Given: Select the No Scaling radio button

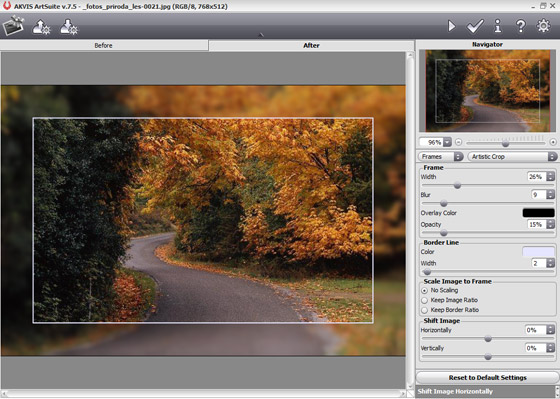Looking at the screenshot, I should (424, 290).
